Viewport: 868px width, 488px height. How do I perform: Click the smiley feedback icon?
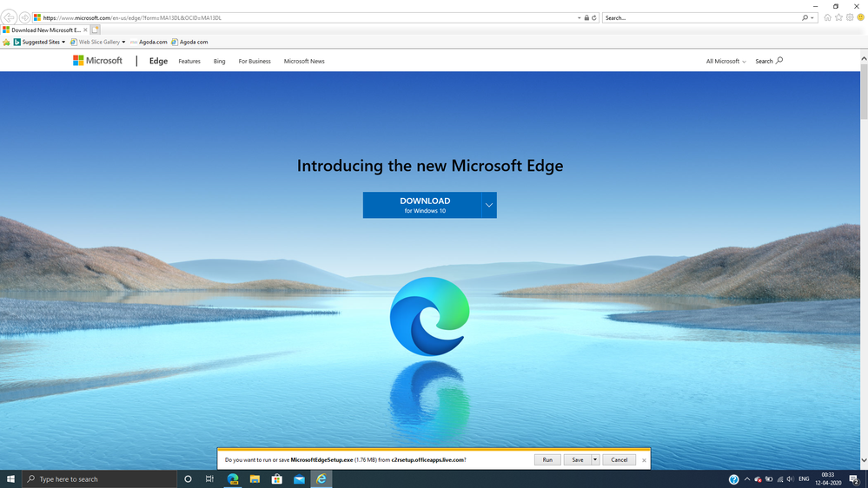861,17
